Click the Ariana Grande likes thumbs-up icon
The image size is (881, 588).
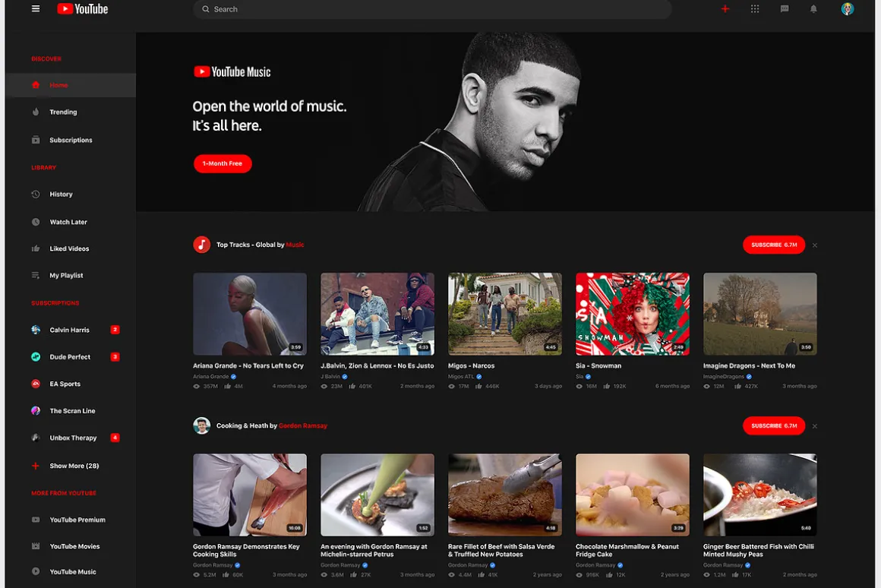tap(228, 386)
